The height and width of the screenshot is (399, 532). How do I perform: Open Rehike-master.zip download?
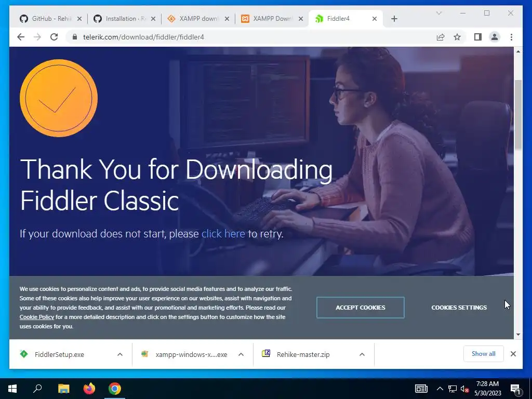point(303,354)
